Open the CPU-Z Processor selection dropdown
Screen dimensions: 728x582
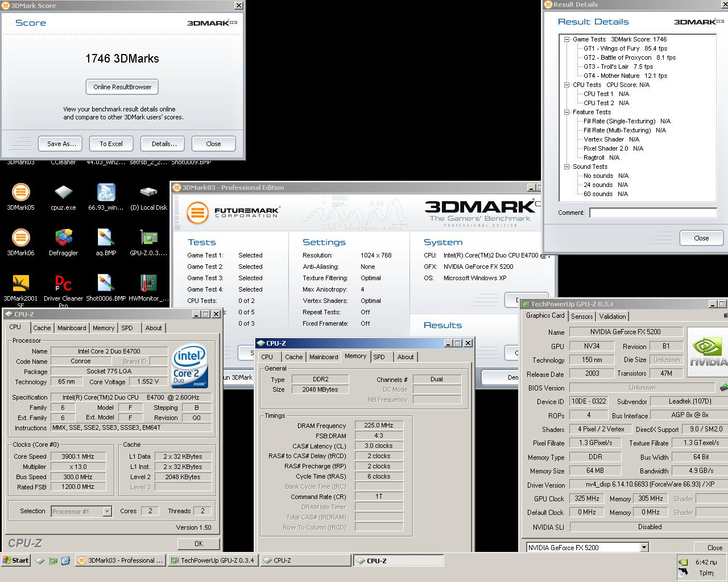(x=107, y=512)
